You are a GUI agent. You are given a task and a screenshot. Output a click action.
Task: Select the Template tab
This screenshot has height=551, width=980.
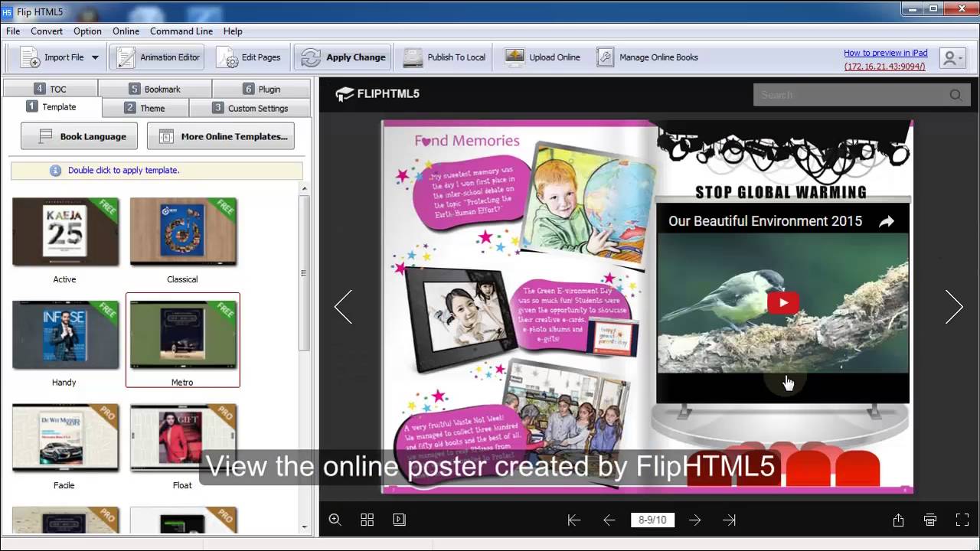(x=51, y=107)
